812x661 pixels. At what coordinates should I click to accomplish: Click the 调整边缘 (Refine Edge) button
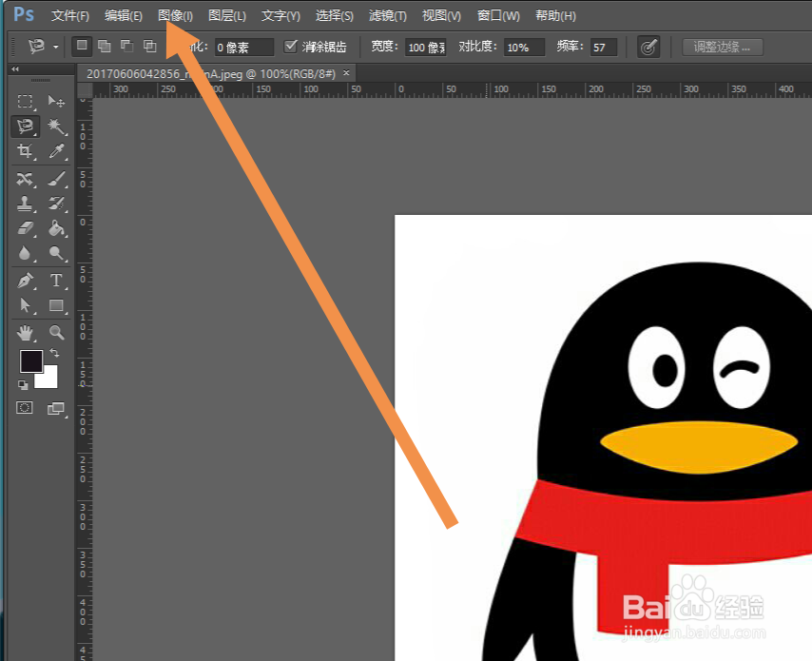click(723, 48)
